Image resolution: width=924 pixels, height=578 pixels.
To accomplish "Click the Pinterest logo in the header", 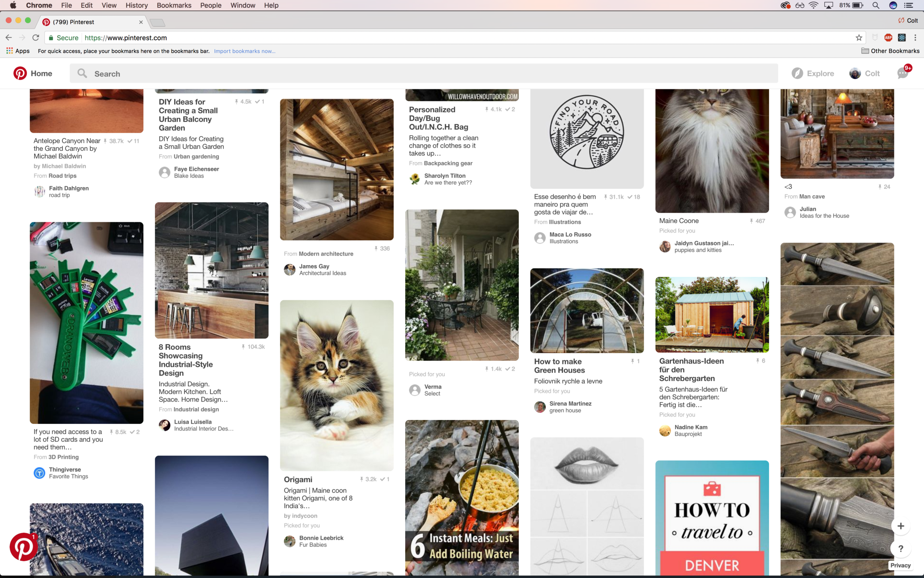I will pos(20,73).
